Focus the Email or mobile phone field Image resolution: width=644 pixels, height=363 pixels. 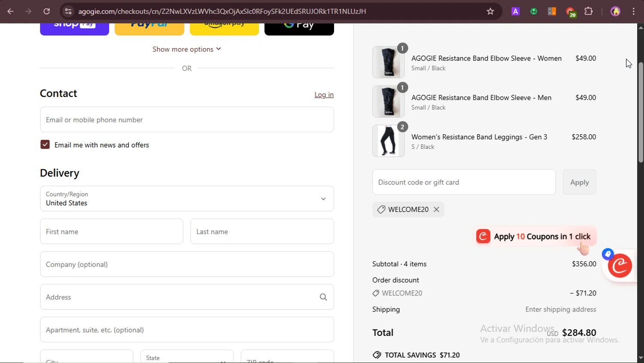pyautogui.click(x=187, y=120)
